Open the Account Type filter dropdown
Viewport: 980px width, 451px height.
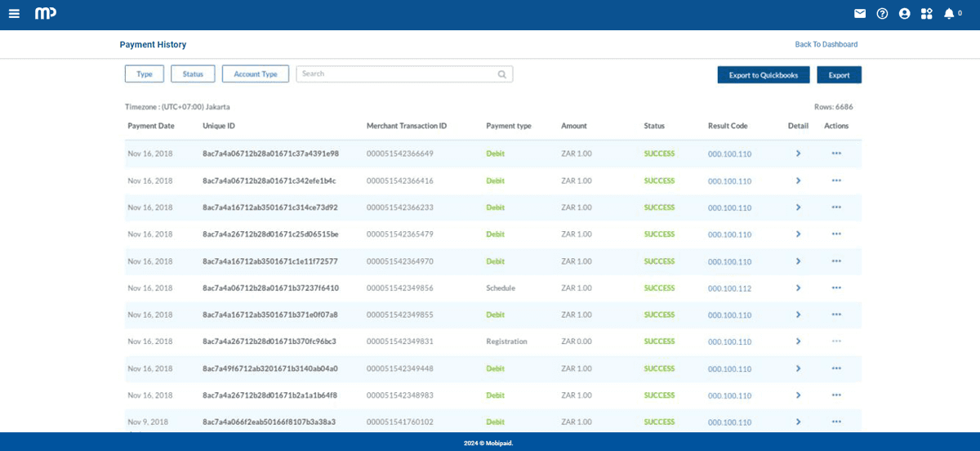[256, 74]
